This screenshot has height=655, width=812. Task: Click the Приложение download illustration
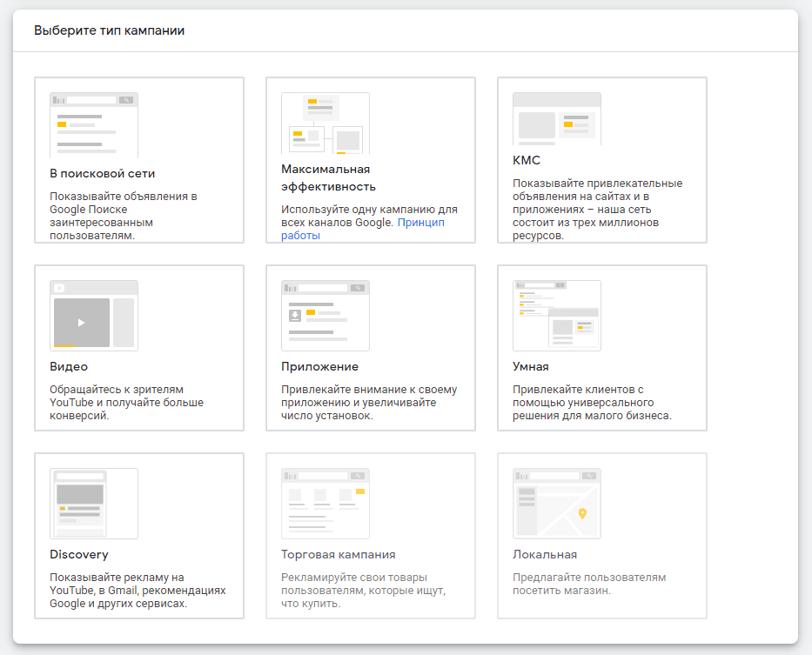296,315
